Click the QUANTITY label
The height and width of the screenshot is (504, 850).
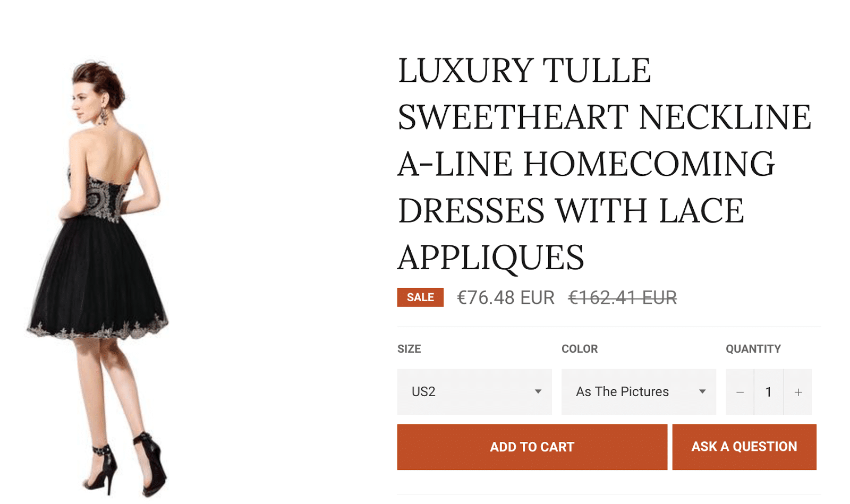click(x=753, y=349)
